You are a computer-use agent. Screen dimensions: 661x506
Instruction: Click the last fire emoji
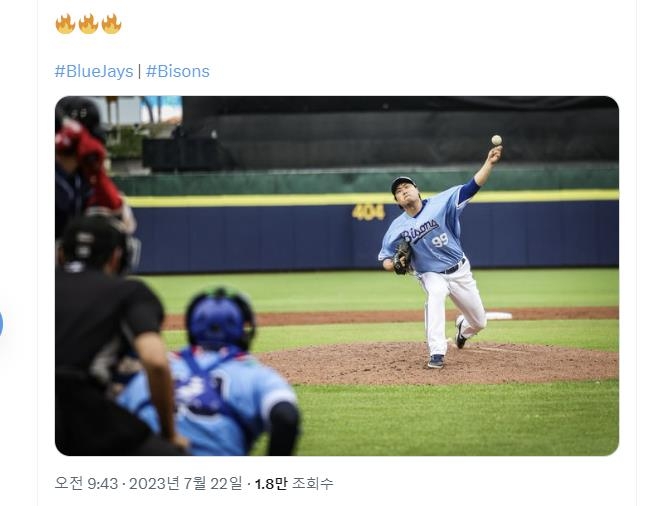coord(112,24)
